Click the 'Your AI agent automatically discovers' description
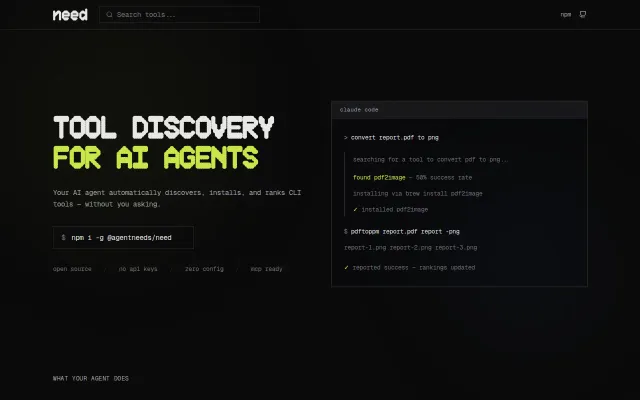 click(x=177, y=198)
